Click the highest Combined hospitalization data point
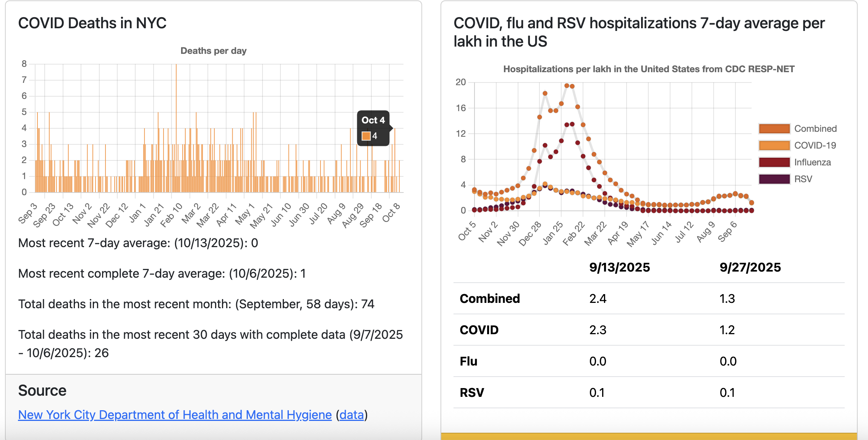This screenshot has width=868, height=440. click(x=567, y=86)
